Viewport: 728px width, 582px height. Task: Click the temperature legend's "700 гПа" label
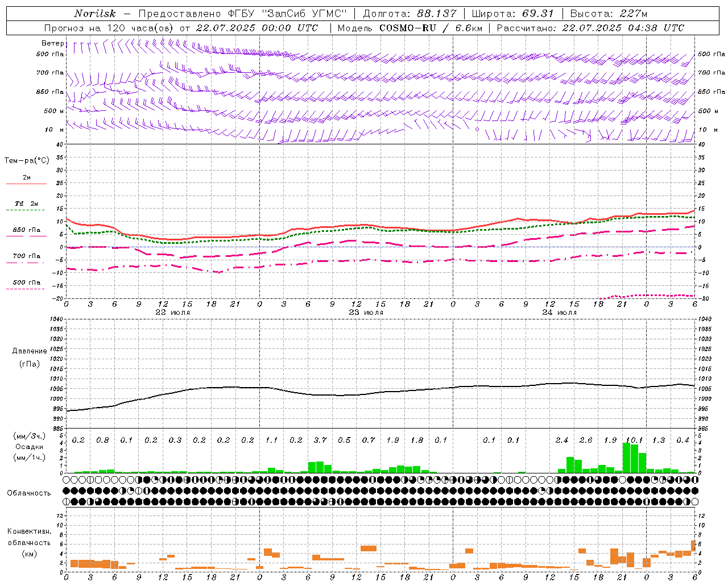27,256
